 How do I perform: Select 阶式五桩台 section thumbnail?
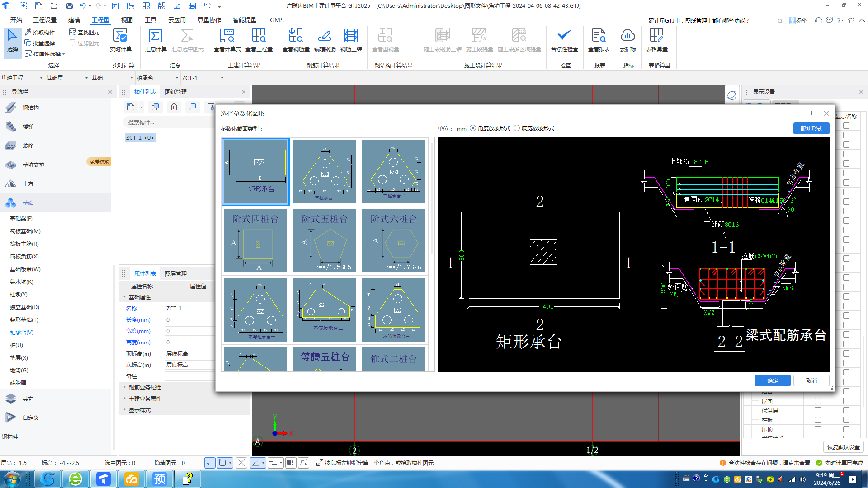click(x=325, y=241)
